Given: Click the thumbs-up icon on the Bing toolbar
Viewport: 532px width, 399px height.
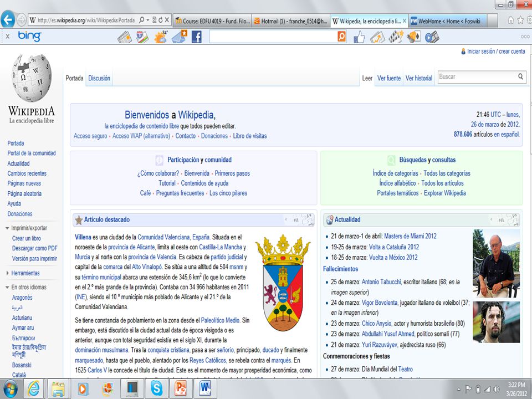Looking at the screenshot, I should (x=359, y=37).
